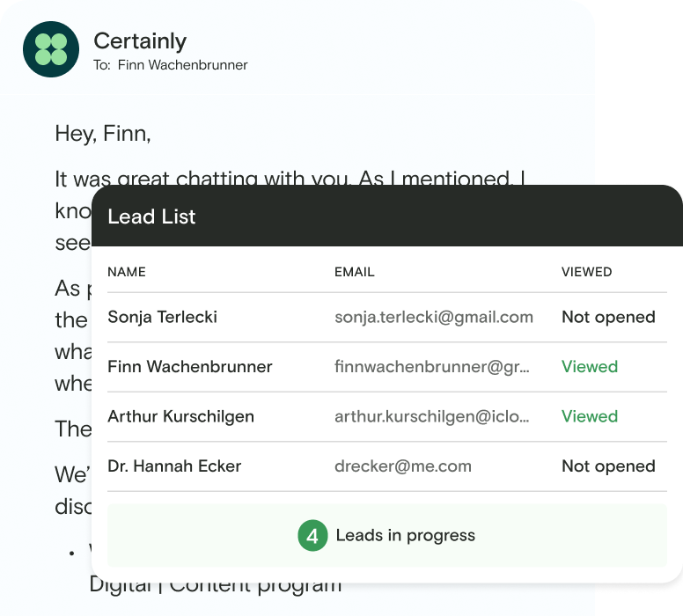Click green Viewed status for Arthur Kurschilgen

tap(590, 416)
